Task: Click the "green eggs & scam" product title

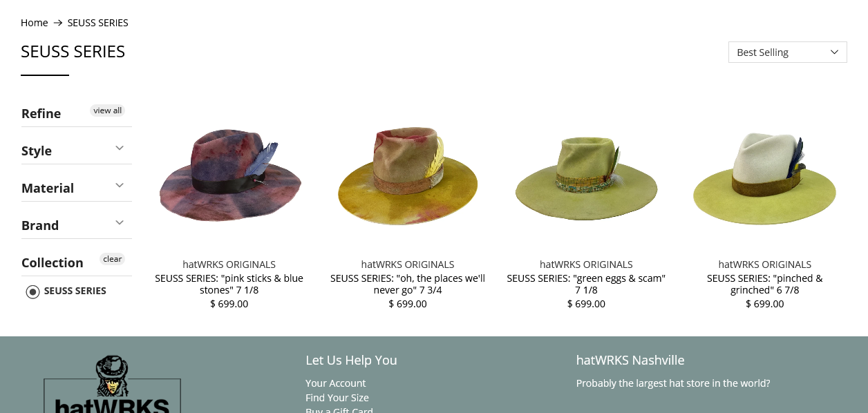Action: tap(586, 284)
